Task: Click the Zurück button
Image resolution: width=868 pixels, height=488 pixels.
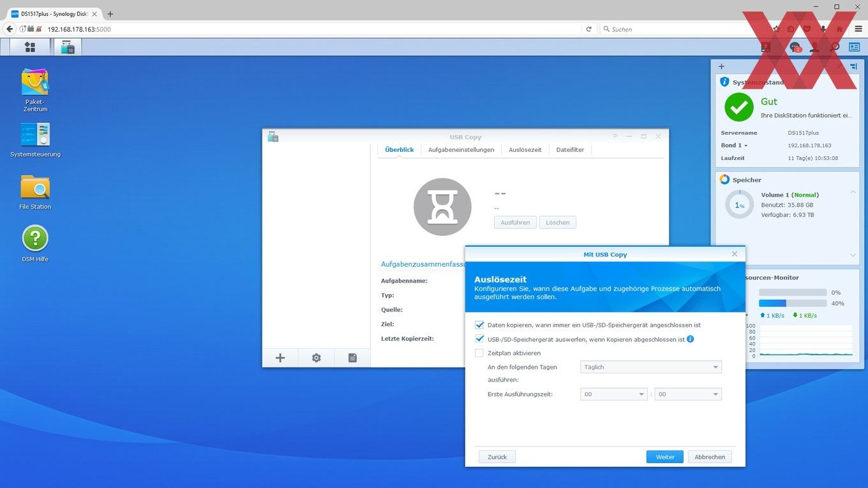Action: click(x=497, y=457)
